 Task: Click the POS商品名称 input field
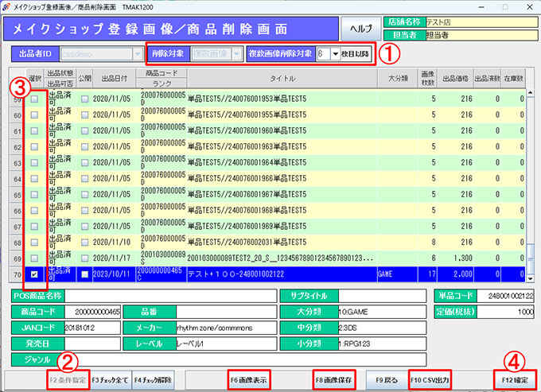click(x=171, y=295)
